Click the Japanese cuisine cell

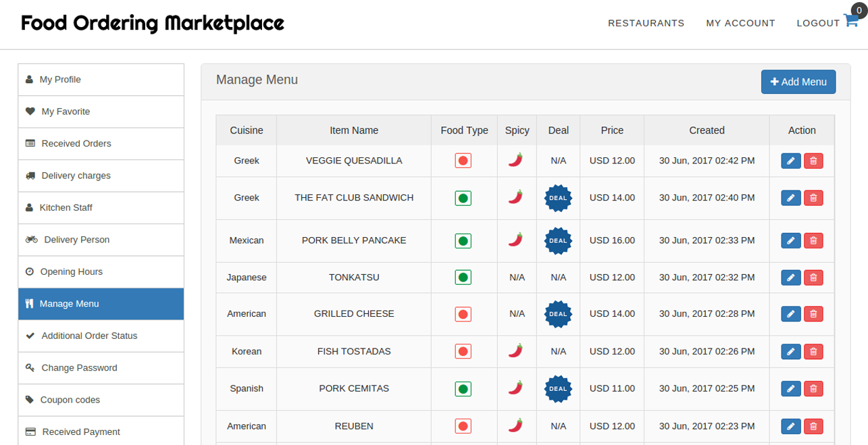(247, 278)
